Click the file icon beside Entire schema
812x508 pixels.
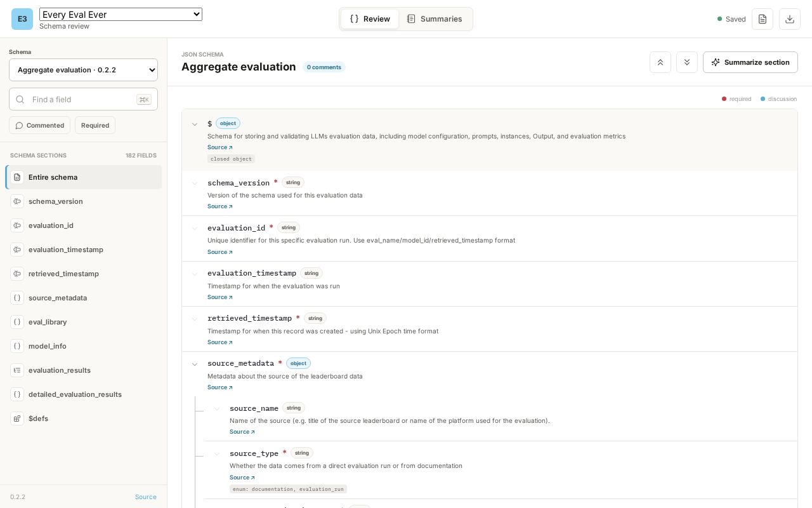[x=17, y=177]
